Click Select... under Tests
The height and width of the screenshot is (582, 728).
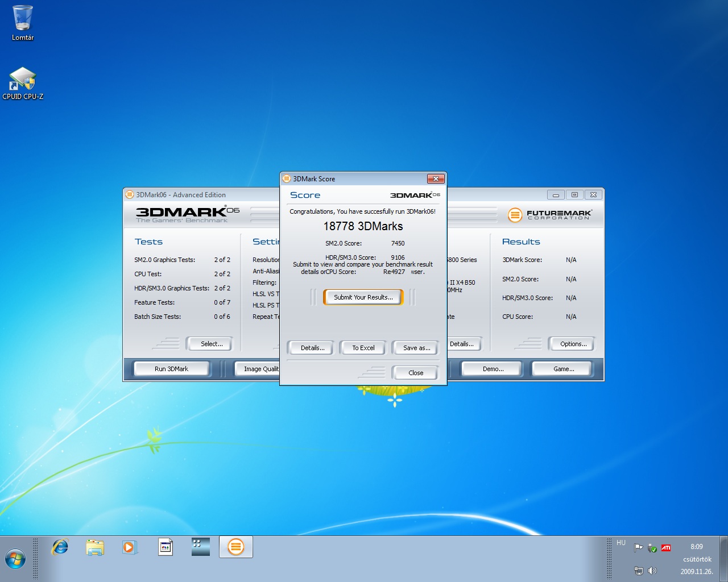[211, 344]
